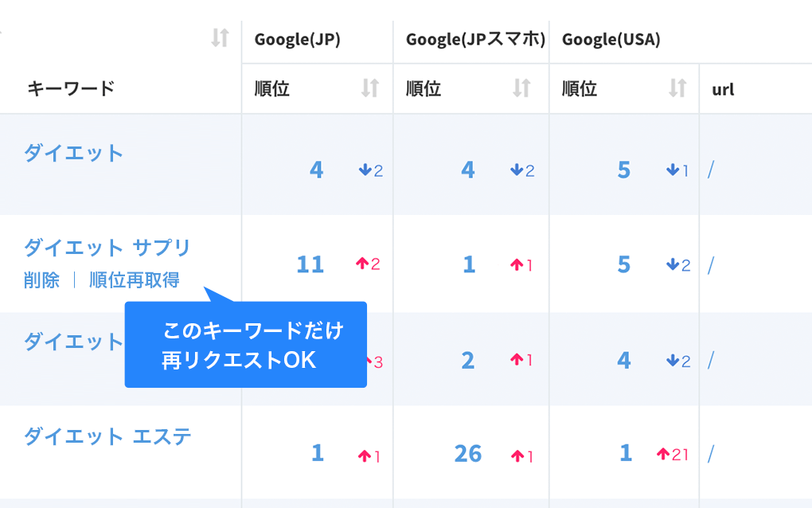
Task: Click 順位再取得 under ダイエット サプリ
Action: click(x=135, y=280)
